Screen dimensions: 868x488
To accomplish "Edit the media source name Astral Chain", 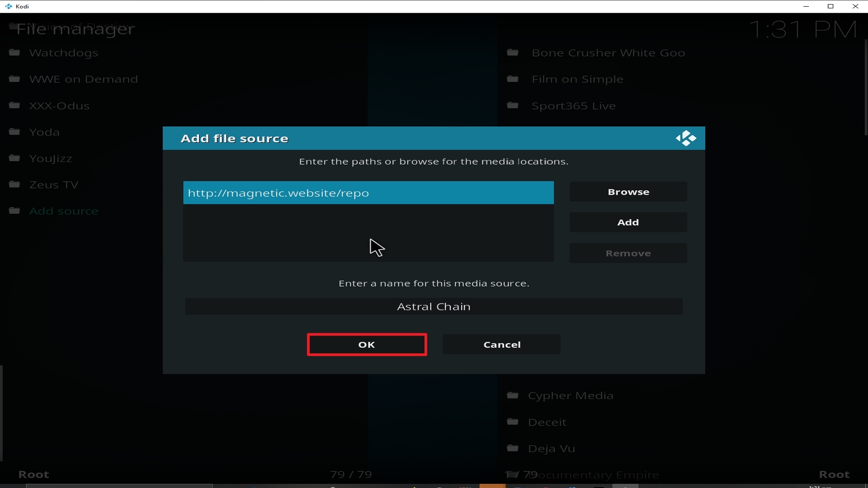I will click(434, 306).
